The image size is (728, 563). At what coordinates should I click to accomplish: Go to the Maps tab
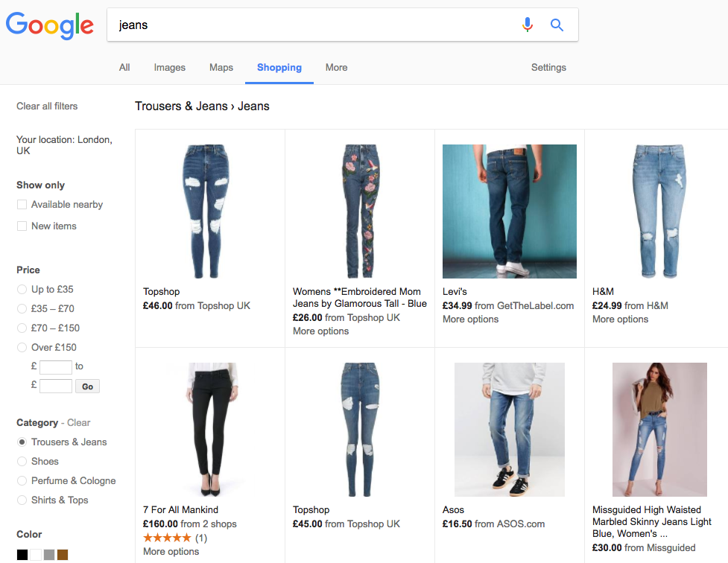tap(221, 67)
